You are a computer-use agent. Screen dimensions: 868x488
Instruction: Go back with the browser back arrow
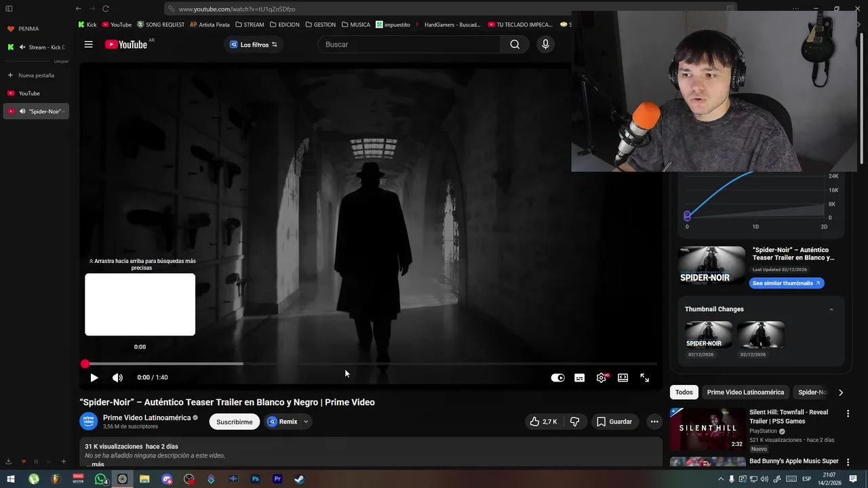coord(79,9)
